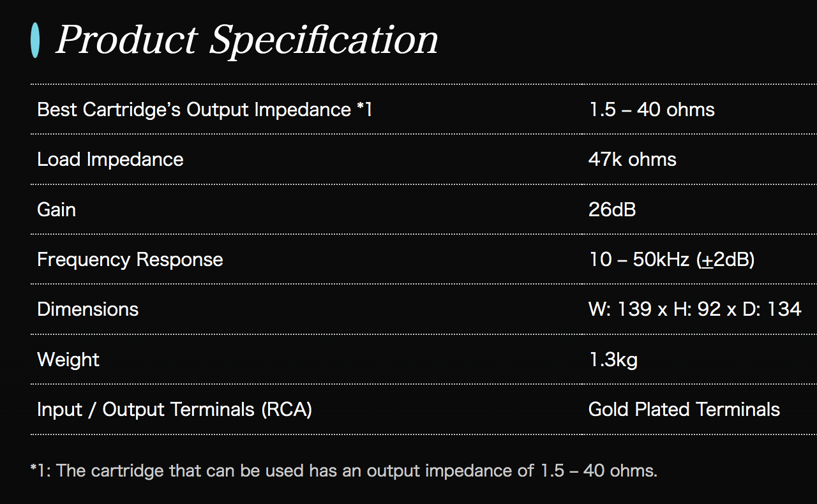Click the Dimensions row label

pos(88,309)
